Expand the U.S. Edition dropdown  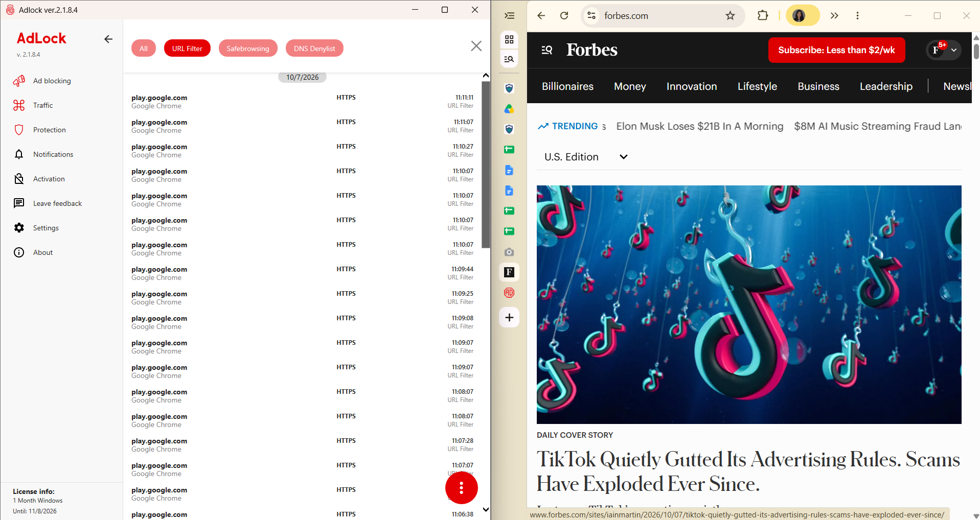point(586,157)
